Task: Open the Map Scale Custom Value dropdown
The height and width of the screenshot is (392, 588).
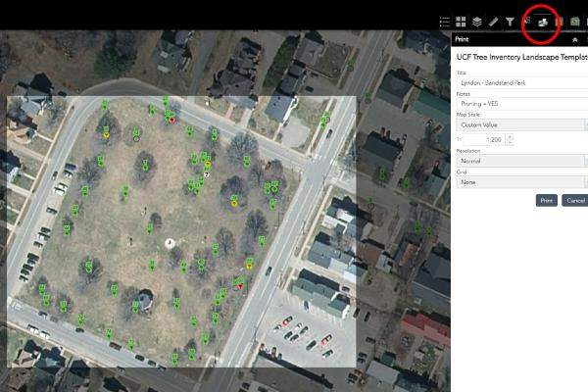Action: [x=521, y=125]
